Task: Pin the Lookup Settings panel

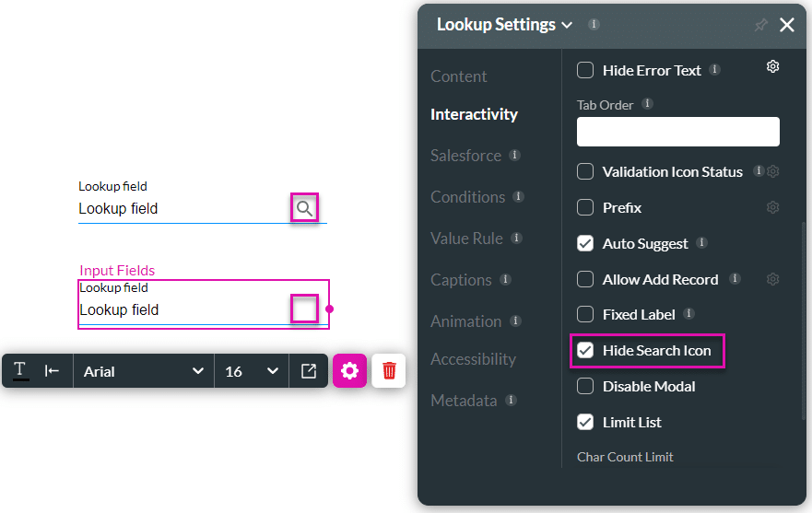Action: (x=760, y=25)
